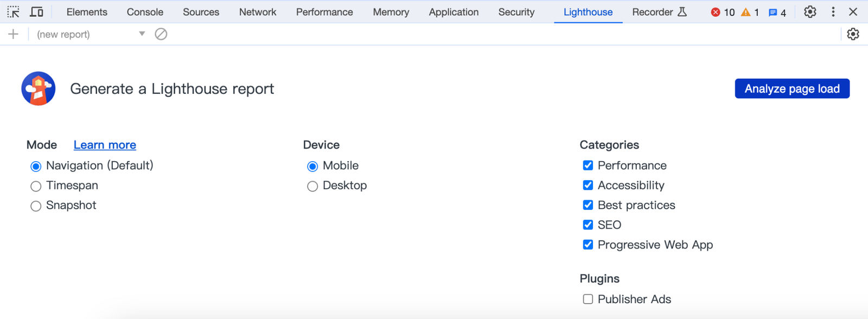This screenshot has width=868, height=319.
Task: Switch to the Application tab
Action: coord(454,12)
